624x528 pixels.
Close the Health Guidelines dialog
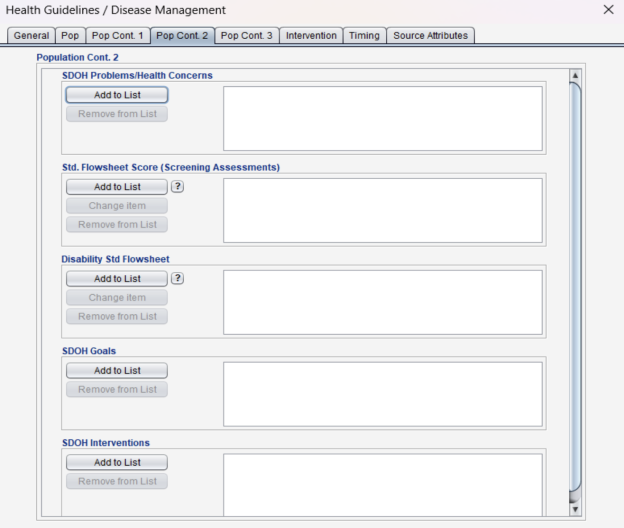(x=608, y=10)
